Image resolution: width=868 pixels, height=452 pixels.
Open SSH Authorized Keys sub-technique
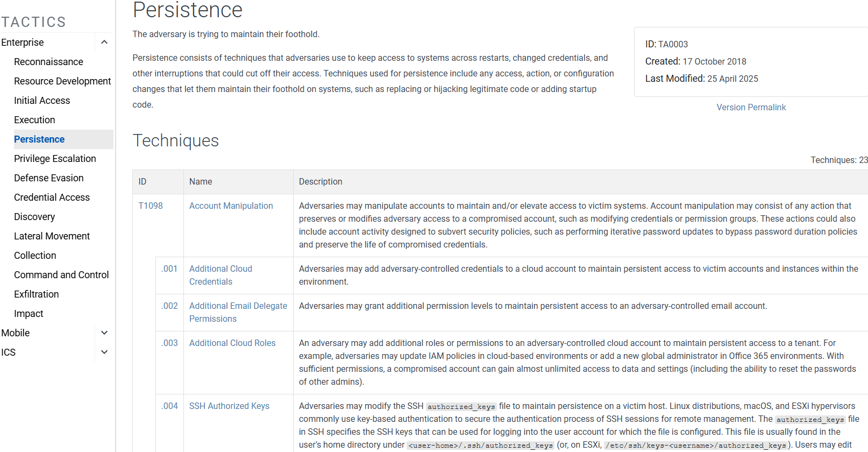[x=229, y=406]
